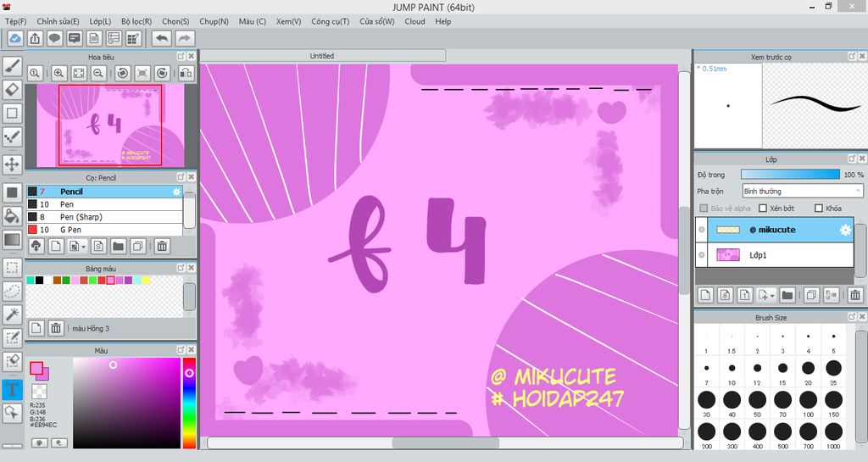Screen dimensions: 868x462
Task: Pick the yellow palette swatch
Action: tap(146, 281)
